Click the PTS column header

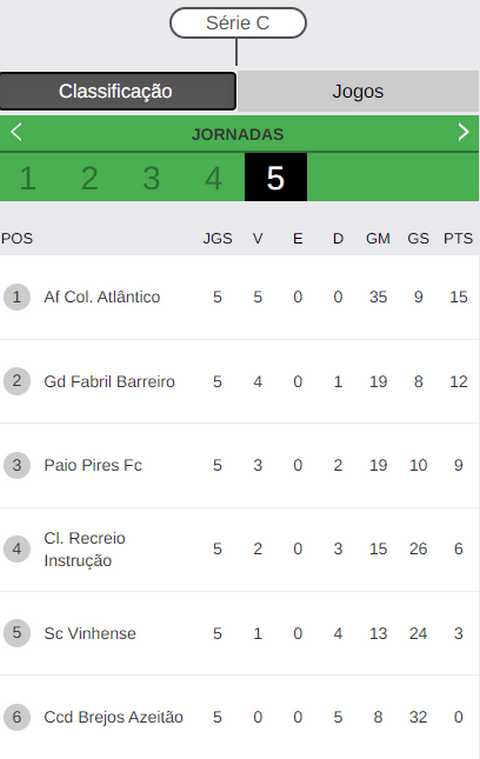(x=458, y=238)
